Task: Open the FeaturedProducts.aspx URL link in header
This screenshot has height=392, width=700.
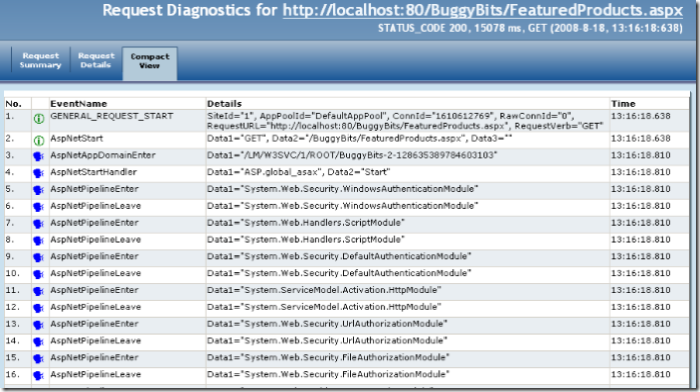Action: 483,10
